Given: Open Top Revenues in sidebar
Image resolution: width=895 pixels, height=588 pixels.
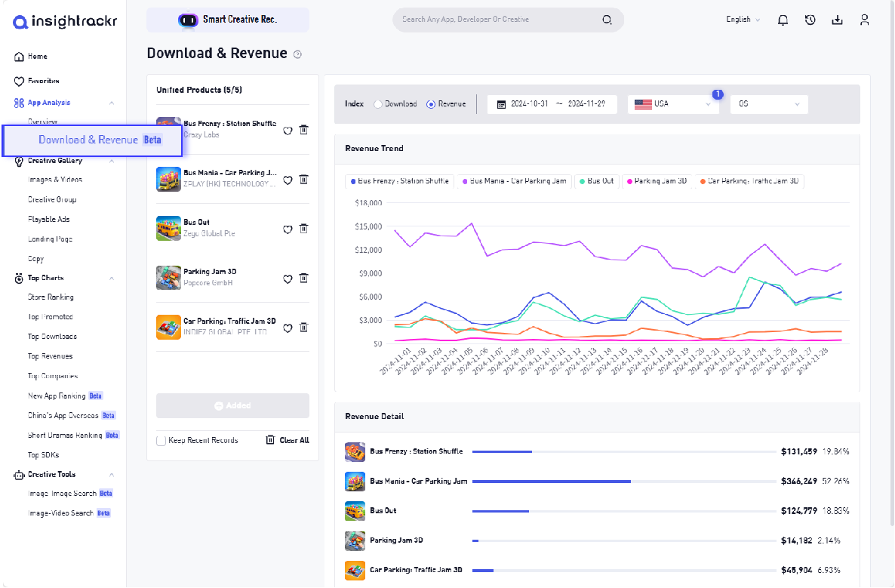Looking at the screenshot, I should coord(51,356).
